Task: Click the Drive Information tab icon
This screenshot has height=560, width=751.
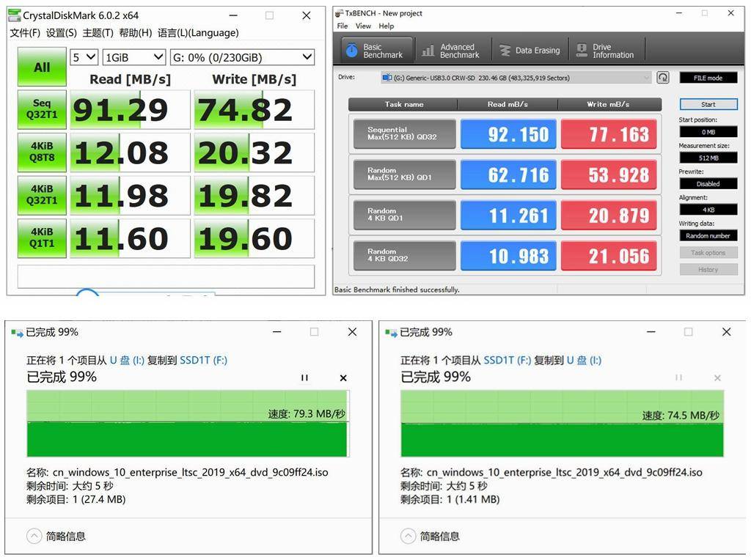Action: tap(582, 51)
